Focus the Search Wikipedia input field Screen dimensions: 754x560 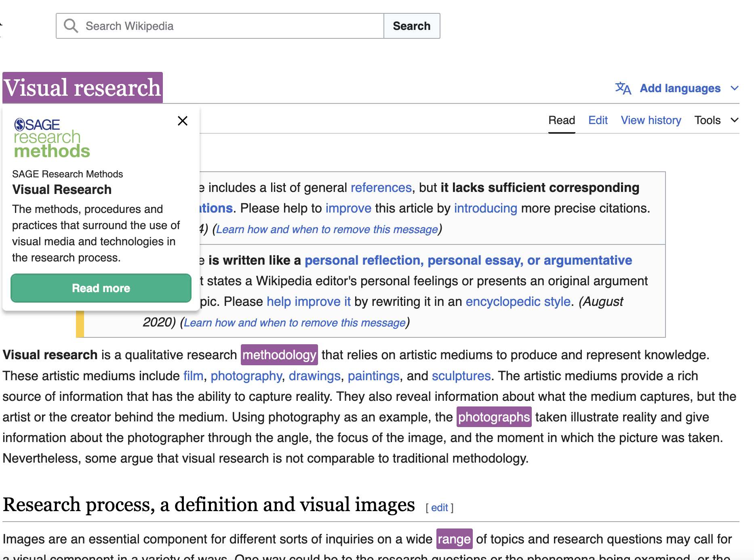(x=220, y=26)
